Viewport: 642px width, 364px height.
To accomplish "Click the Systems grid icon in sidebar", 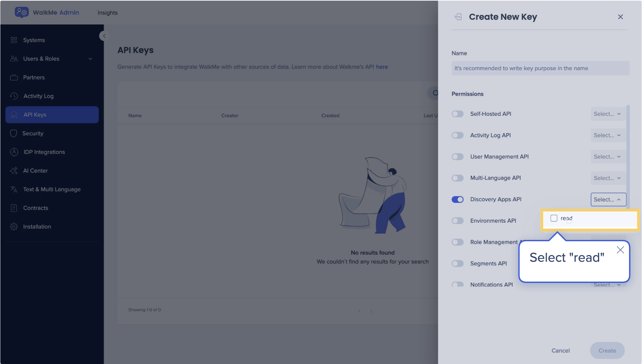I will (14, 40).
